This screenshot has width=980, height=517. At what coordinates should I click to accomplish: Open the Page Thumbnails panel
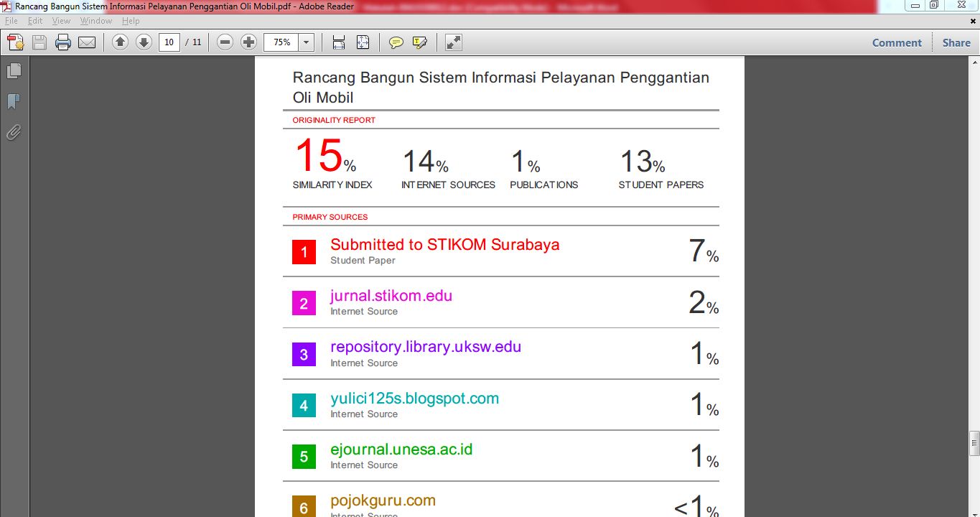tap(14, 71)
